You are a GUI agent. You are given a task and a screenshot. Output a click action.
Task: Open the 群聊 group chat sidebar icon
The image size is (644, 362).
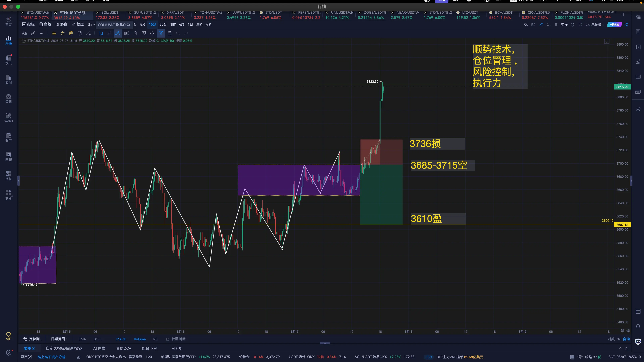[9, 156]
